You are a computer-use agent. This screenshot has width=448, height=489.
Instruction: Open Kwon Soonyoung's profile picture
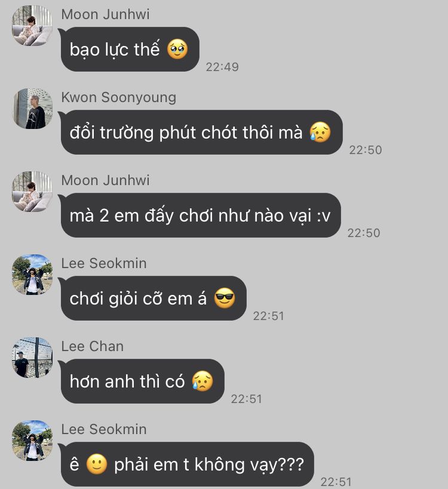[x=32, y=109]
